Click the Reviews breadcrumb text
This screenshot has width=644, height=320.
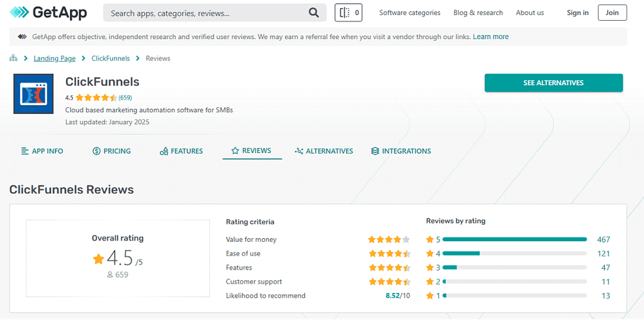pyautogui.click(x=158, y=59)
